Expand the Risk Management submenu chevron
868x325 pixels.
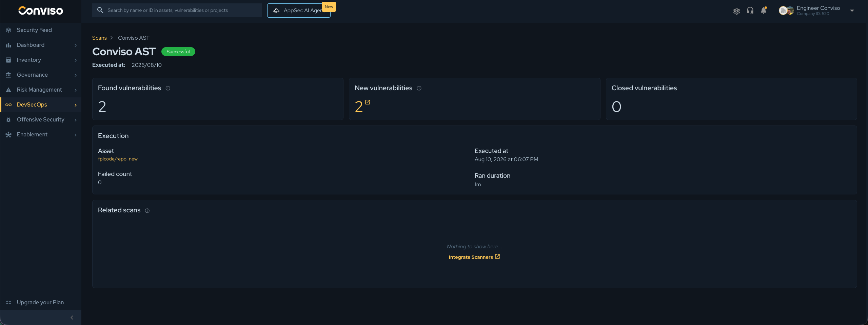coord(76,90)
